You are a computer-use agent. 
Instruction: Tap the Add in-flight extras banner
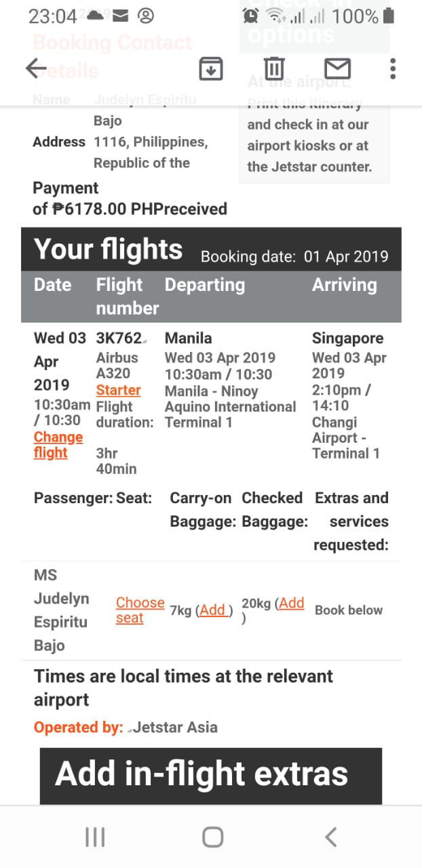click(210, 775)
